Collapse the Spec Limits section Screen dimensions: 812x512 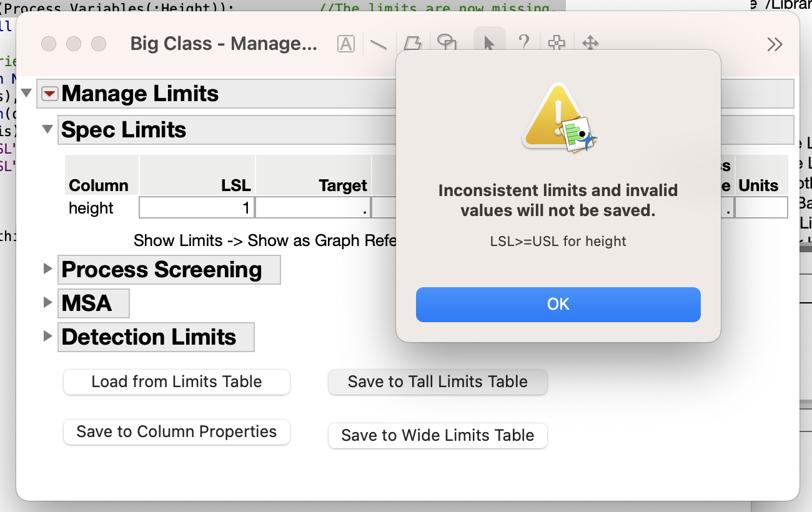point(47,129)
